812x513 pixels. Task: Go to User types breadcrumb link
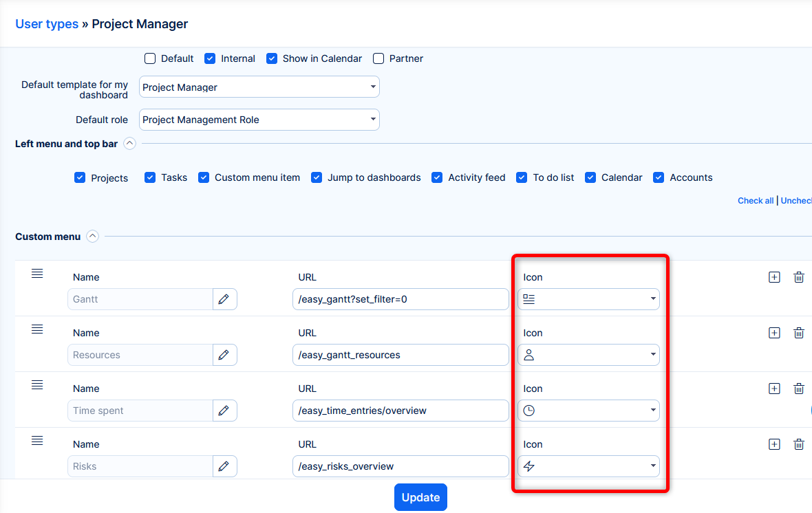(47, 24)
